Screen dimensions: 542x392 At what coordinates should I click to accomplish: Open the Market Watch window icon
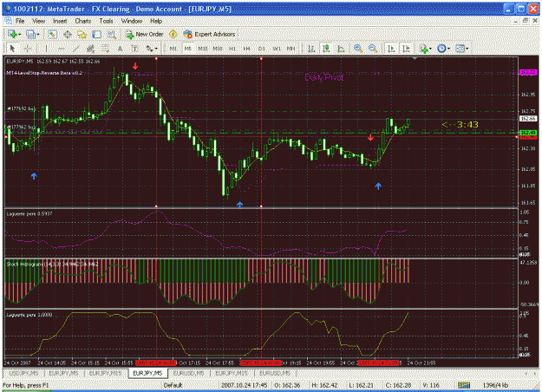point(53,34)
